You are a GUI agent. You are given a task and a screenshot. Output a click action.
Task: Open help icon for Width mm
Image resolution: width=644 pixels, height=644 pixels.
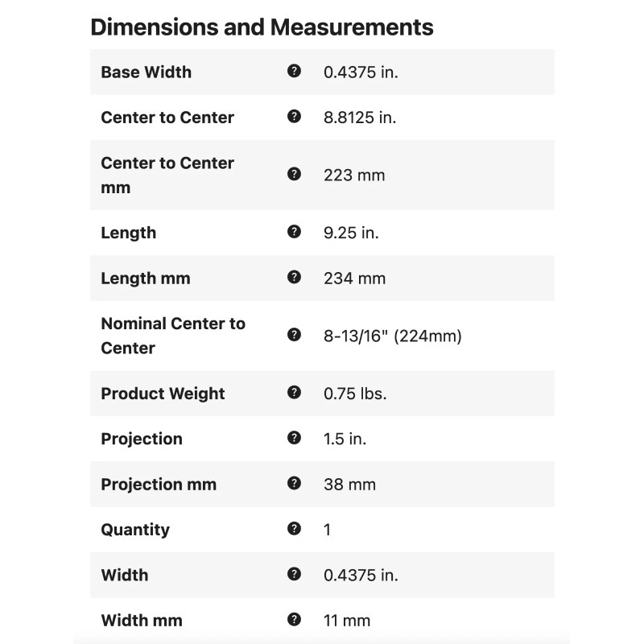click(x=294, y=619)
